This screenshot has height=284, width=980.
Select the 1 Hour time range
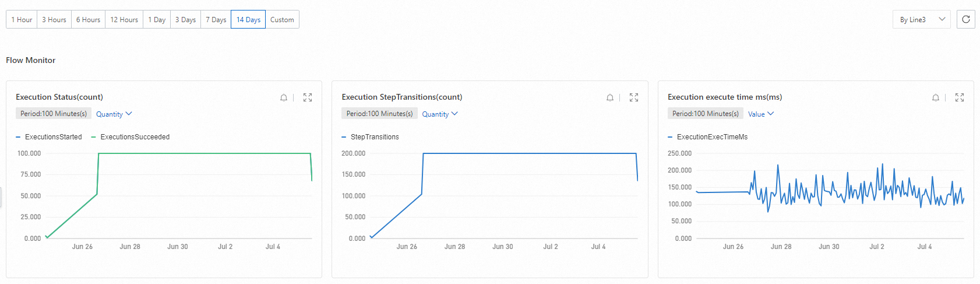(x=22, y=19)
